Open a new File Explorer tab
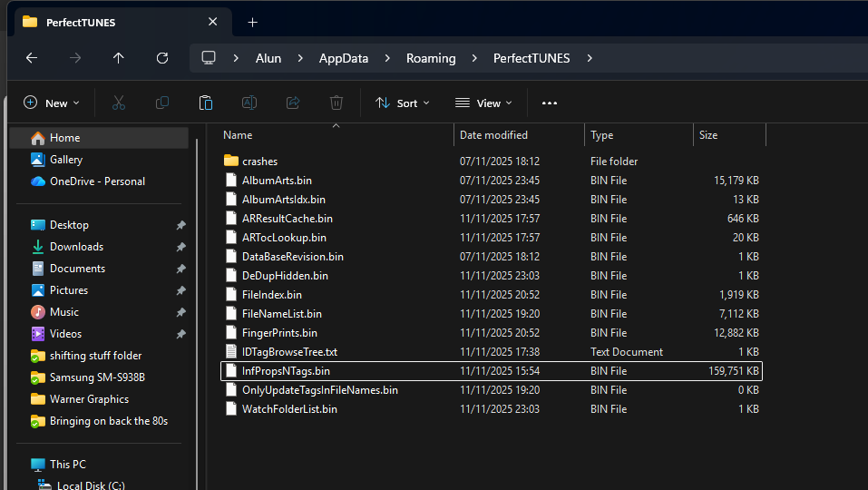Viewport: 868px width, 490px height. tap(253, 22)
